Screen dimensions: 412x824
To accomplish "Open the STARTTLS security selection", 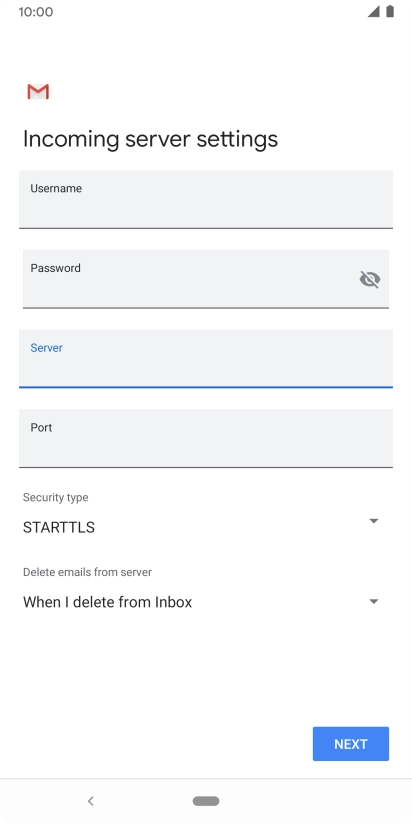I will [59, 527].
